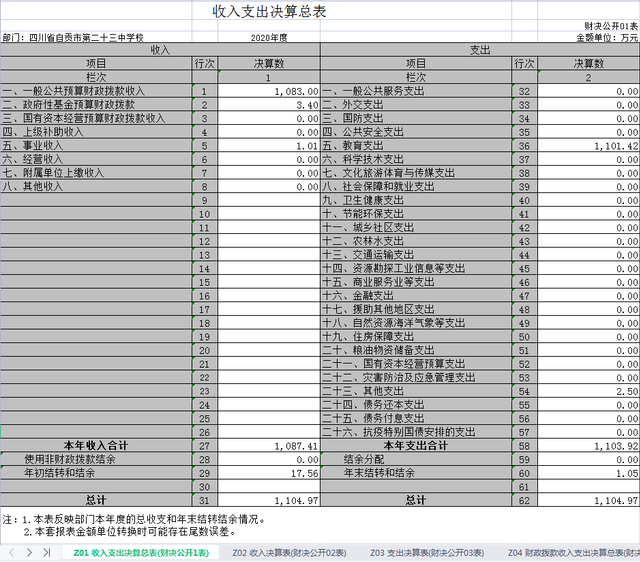Select the 金额单位：万元 cell
Screen dimensions: 640x562
605,37
